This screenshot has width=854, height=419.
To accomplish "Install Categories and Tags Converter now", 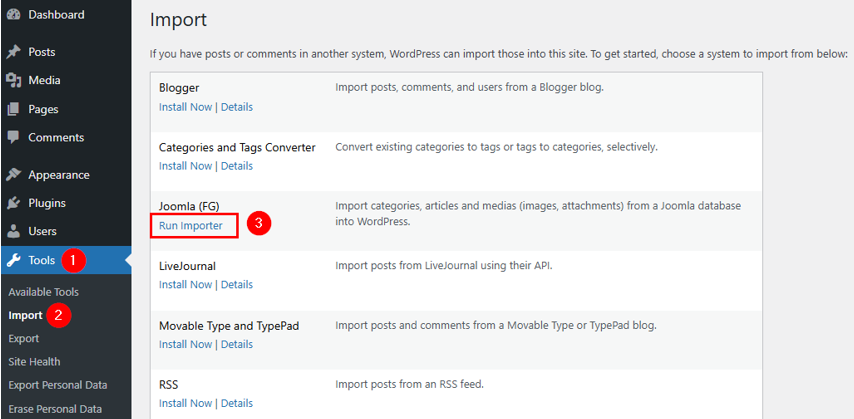I will tap(185, 166).
